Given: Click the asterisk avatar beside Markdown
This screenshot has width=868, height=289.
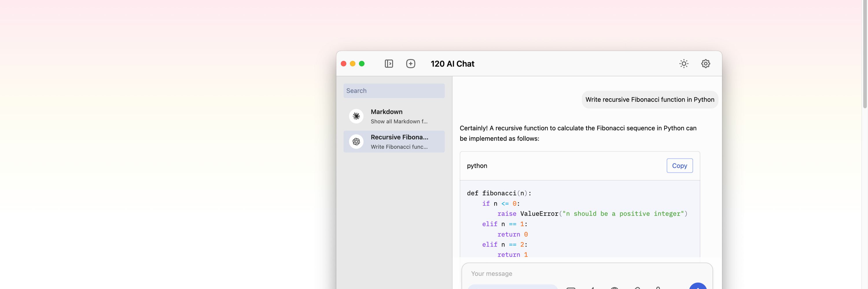Looking at the screenshot, I should pyautogui.click(x=356, y=116).
